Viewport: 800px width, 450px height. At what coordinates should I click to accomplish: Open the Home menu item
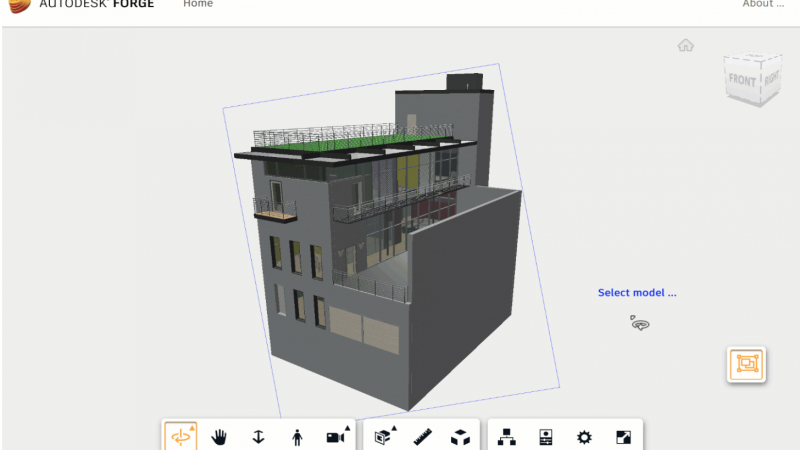click(x=198, y=4)
